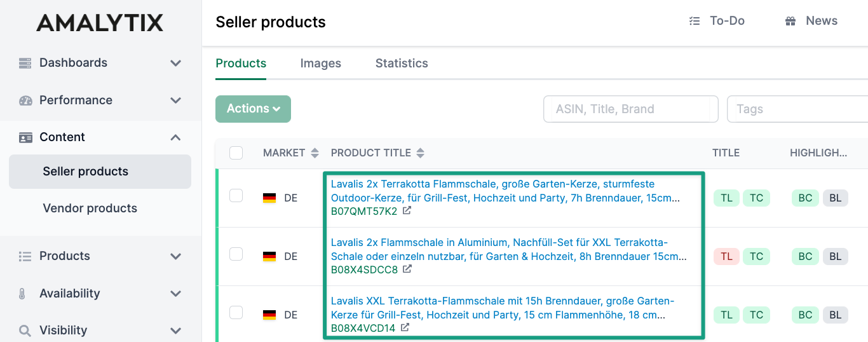This screenshot has width=868, height=342.
Task: Expand the Visibility menu chevron
Action: [x=176, y=331]
